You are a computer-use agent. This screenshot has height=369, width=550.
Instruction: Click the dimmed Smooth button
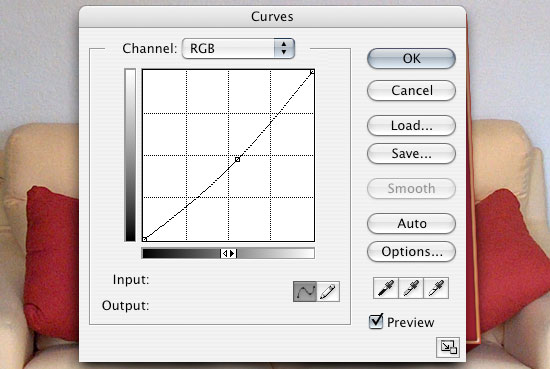[x=411, y=188]
